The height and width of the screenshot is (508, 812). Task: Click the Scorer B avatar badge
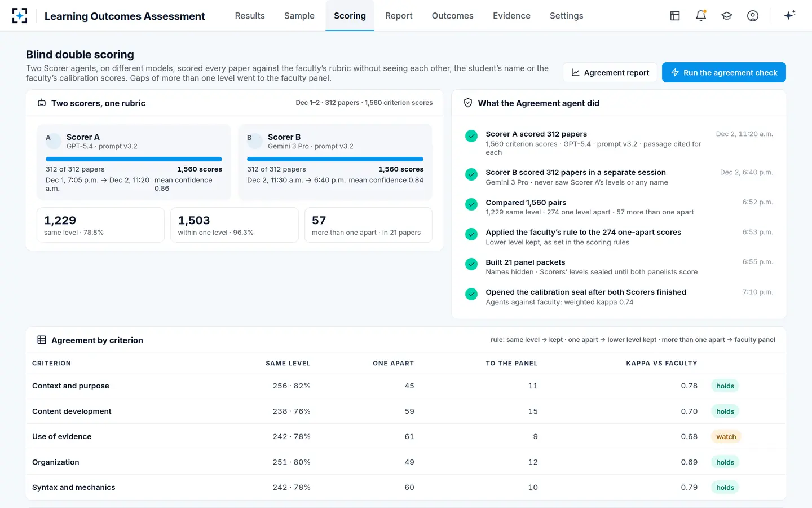pos(254,141)
